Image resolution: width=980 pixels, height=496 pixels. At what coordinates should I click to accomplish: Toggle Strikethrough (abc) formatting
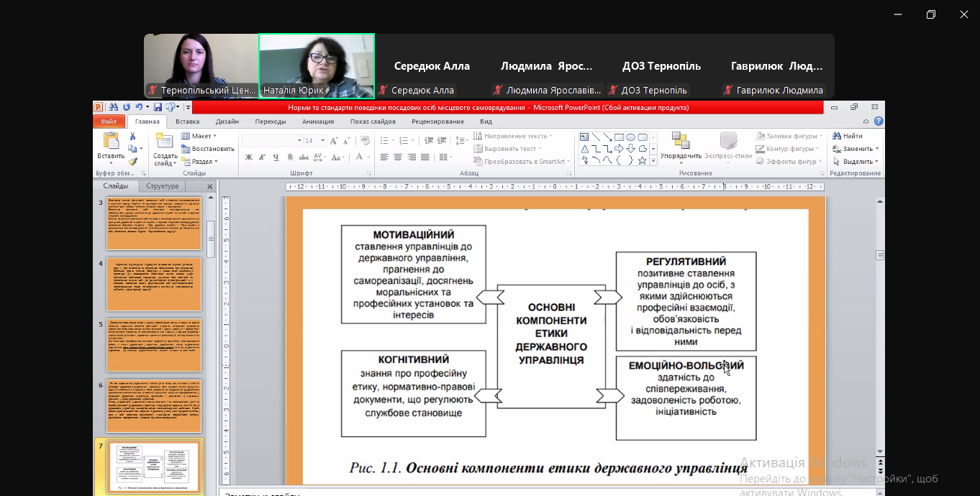[x=304, y=157]
